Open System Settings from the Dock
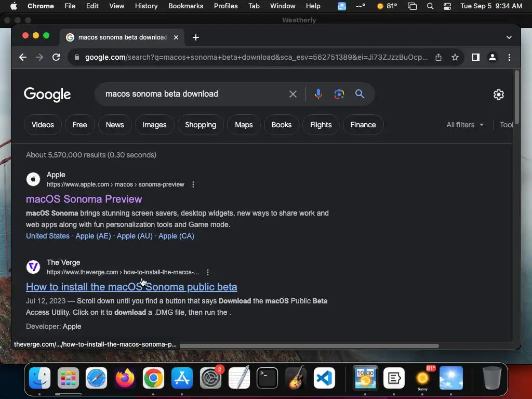This screenshot has height=399, width=532. click(211, 378)
